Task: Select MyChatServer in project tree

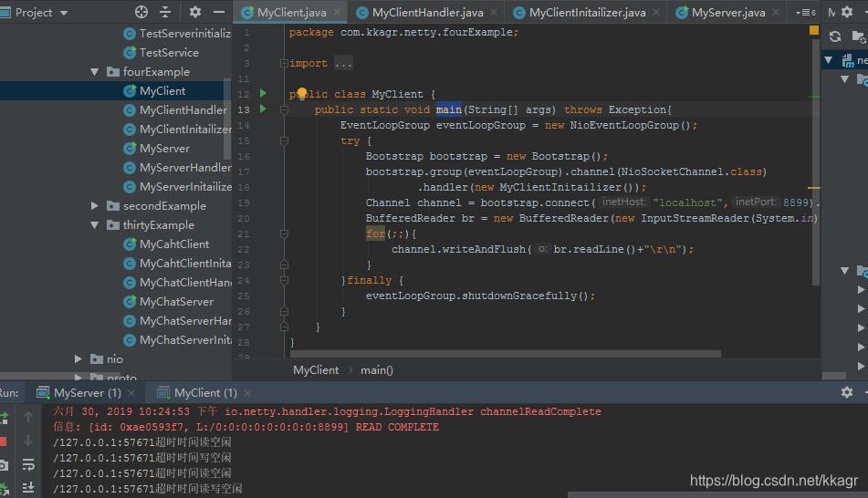Action: 168,302
